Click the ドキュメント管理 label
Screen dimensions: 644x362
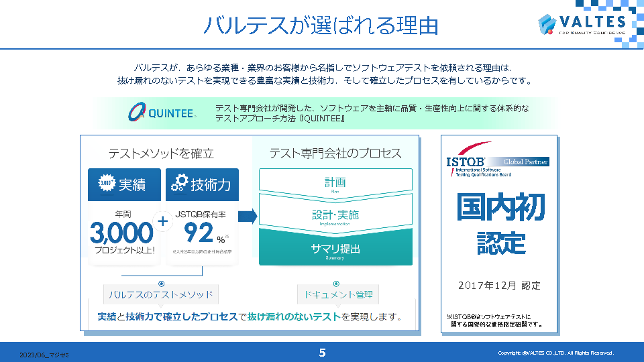[336, 295]
